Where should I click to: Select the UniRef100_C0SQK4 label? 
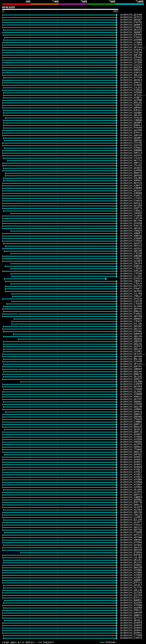pos(131,42)
